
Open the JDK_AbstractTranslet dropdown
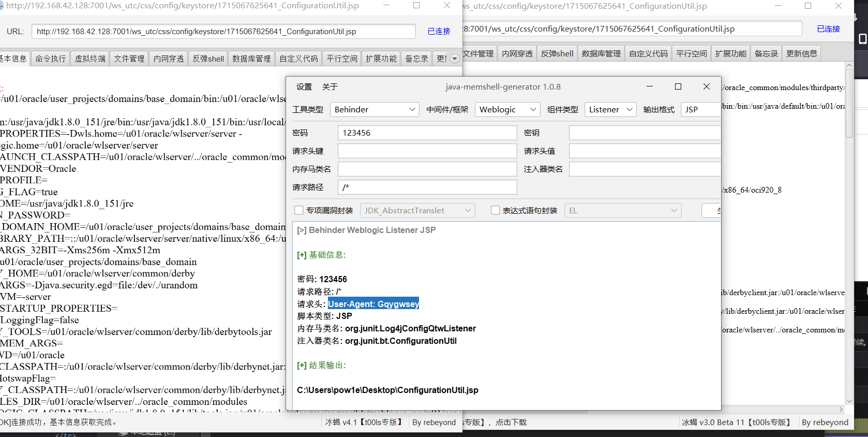[417, 210]
